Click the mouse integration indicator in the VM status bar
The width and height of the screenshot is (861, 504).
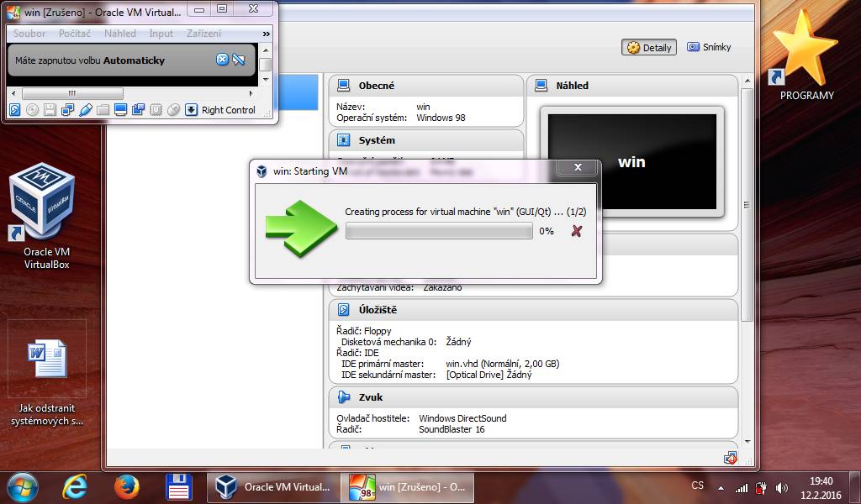click(173, 110)
